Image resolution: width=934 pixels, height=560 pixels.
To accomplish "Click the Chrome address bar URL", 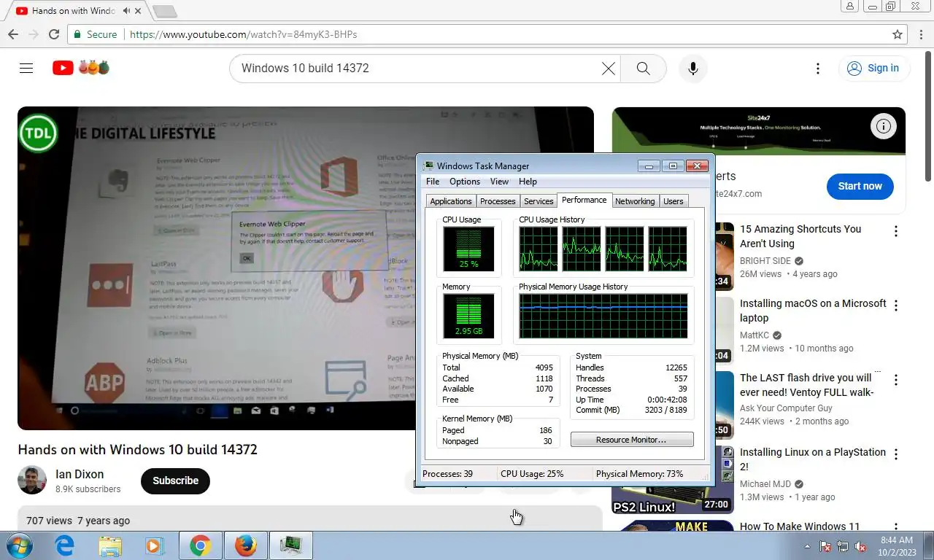I will pos(243,34).
